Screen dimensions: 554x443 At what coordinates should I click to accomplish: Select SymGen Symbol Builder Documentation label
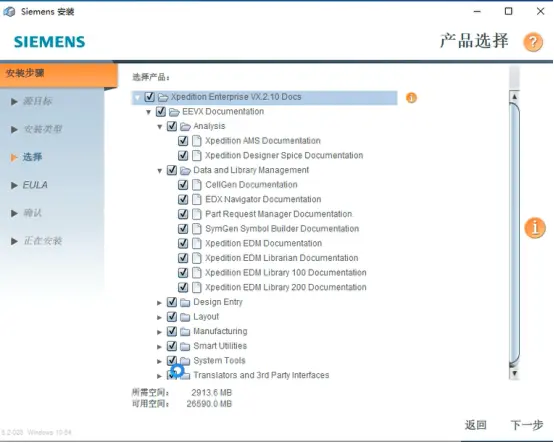pyautogui.click(x=282, y=229)
